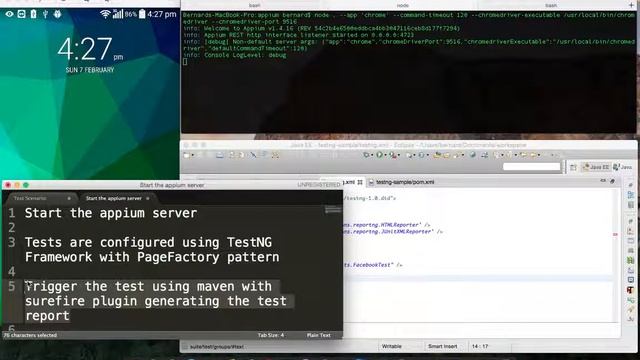Click the Quick Access search field in Eclipse
Screen dimensions: 640x360
(532, 167)
